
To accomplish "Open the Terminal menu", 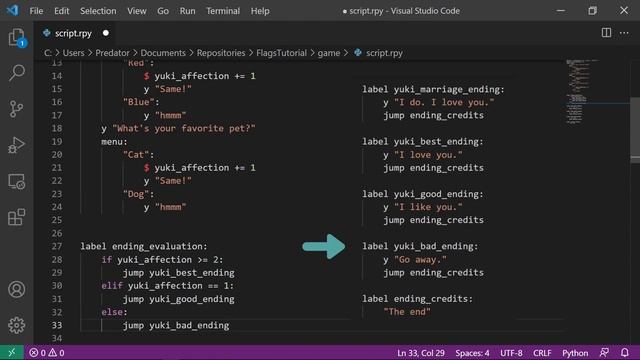I will point(223,11).
